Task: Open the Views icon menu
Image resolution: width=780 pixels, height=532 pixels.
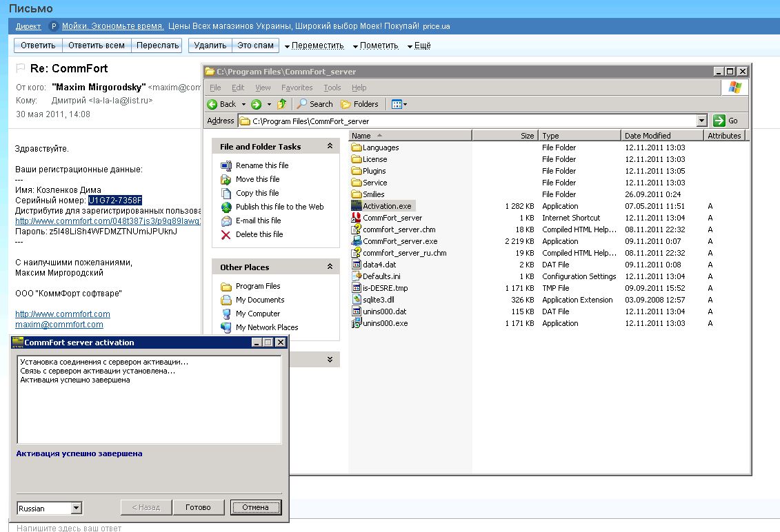Action: click(399, 104)
